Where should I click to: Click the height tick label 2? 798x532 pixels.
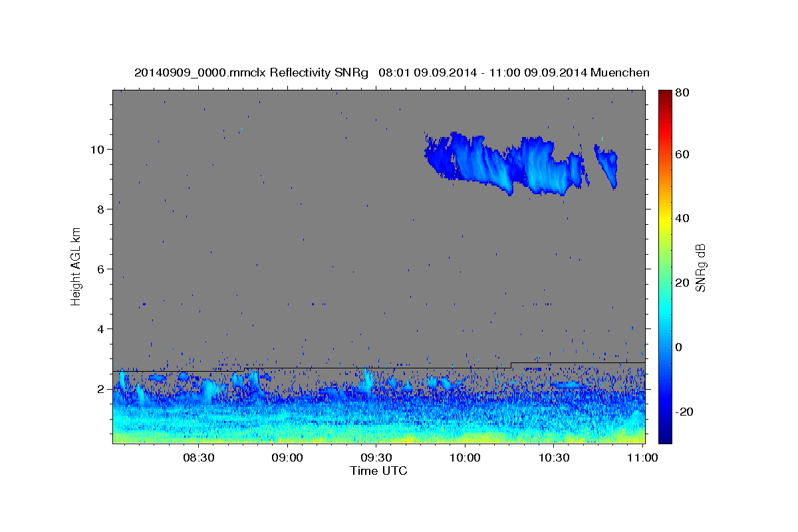pos(102,388)
